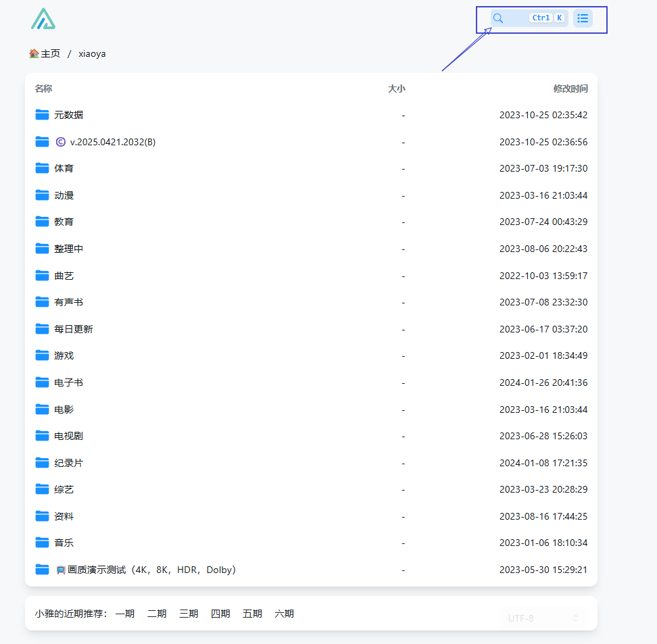This screenshot has height=644, width=657.
Task: Click the 音乐 folder name
Action: click(64, 543)
